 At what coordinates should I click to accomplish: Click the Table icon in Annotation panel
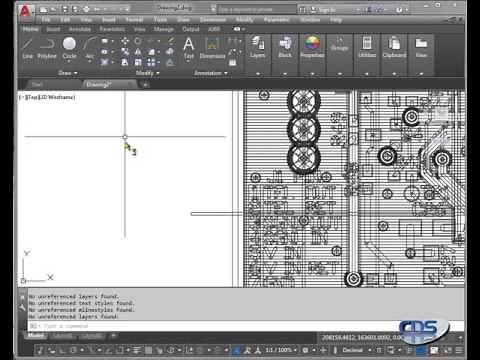point(233,62)
